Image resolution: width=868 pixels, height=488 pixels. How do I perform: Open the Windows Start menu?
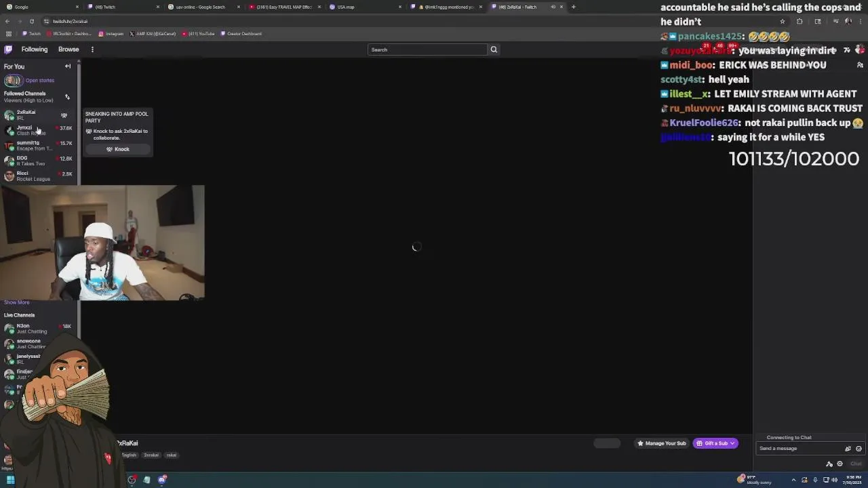click(10, 480)
